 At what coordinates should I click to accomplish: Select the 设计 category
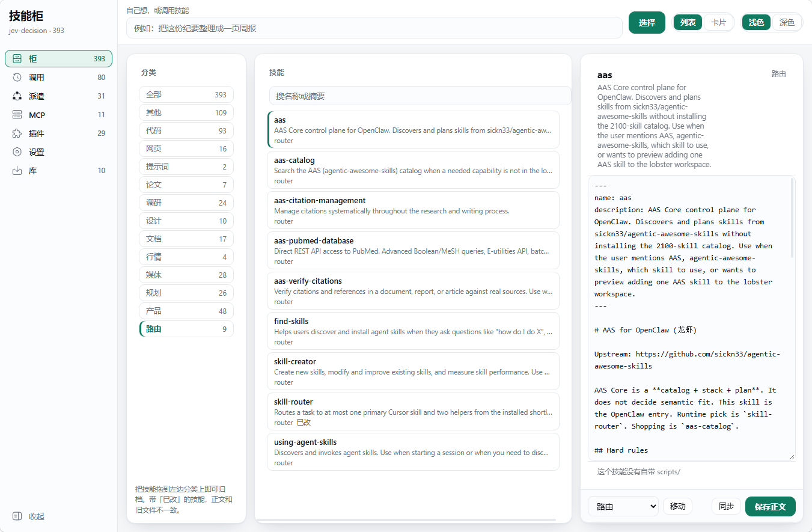point(186,221)
